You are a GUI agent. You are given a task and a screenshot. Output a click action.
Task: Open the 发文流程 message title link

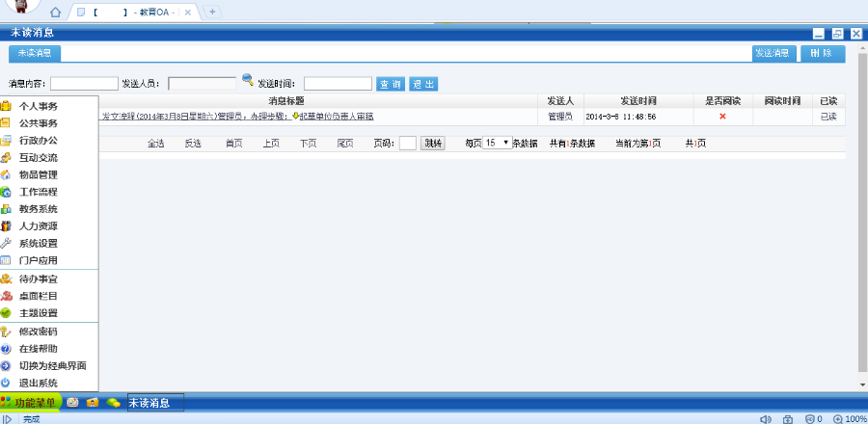pos(238,117)
